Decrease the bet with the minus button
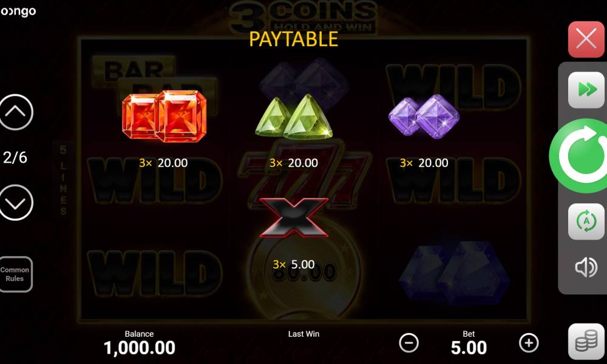Image resolution: width=607 pixels, height=364 pixels. (x=409, y=343)
